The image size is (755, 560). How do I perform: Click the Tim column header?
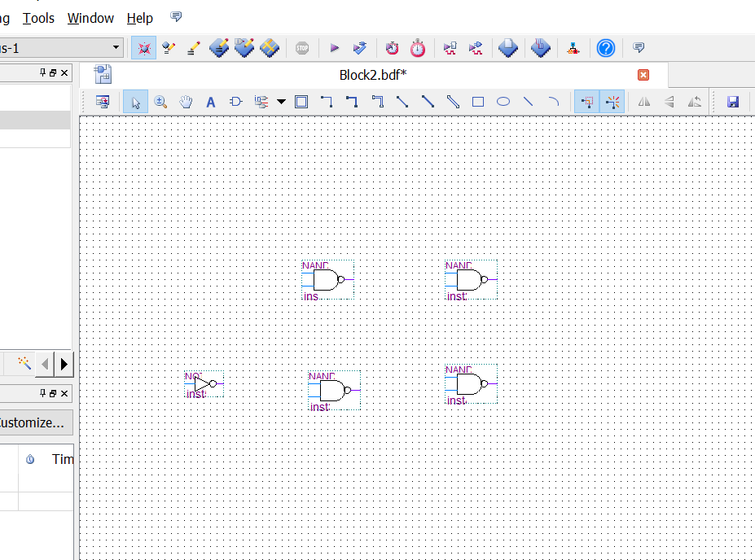[x=63, y=459]
